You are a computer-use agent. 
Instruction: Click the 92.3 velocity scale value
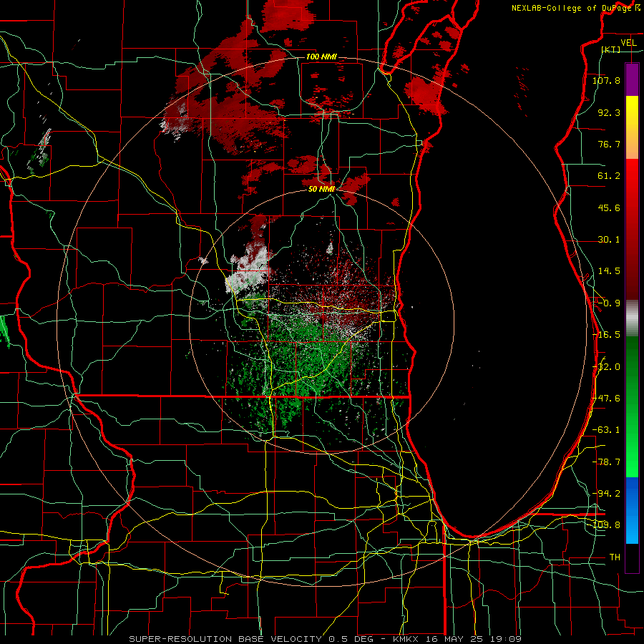point(609,112)
